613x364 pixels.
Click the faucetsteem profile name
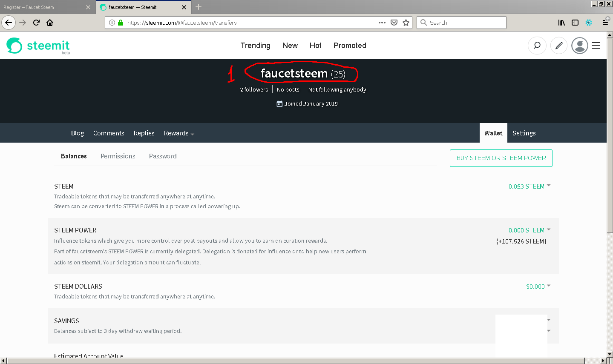[294, 74]
